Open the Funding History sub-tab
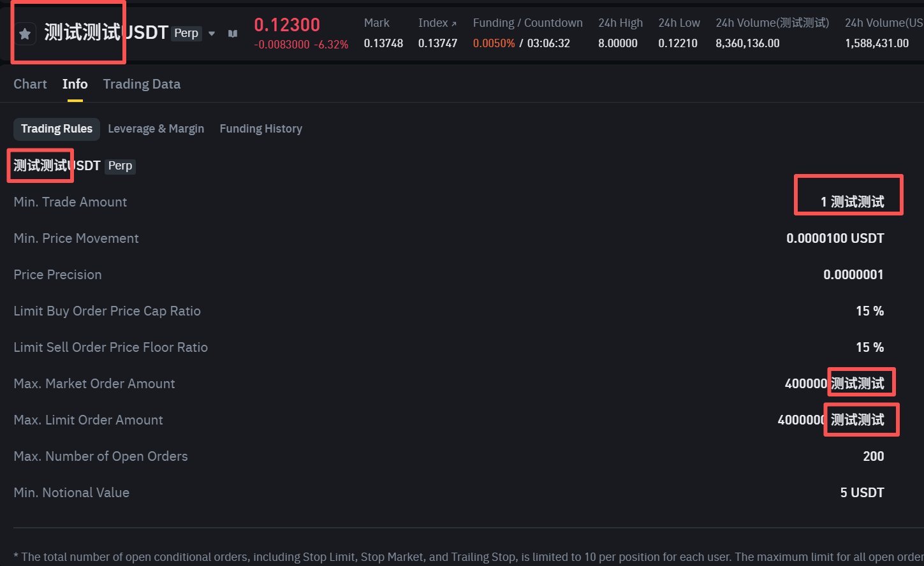Viewport: 924px width, 566px height. 261,129
